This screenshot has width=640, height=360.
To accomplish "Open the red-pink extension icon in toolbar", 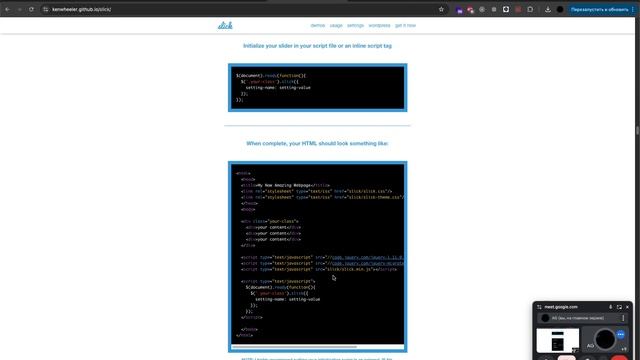I will [x=471, y=9].
